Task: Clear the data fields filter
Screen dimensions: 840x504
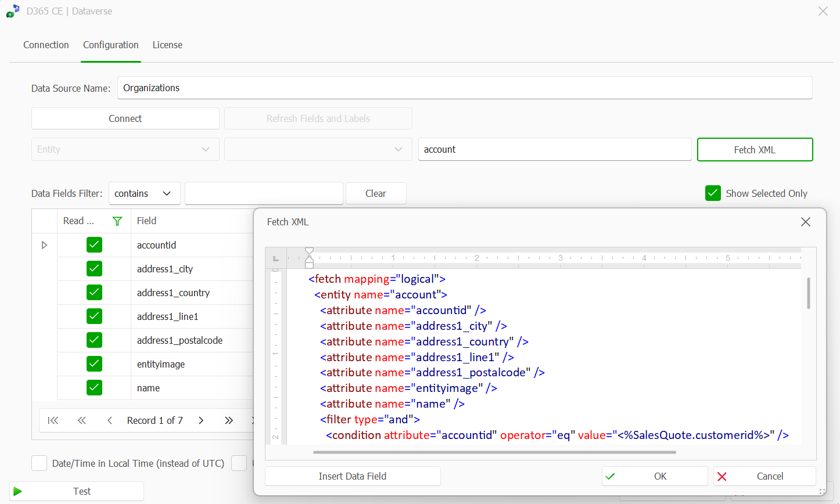Action: coord(376,193)
